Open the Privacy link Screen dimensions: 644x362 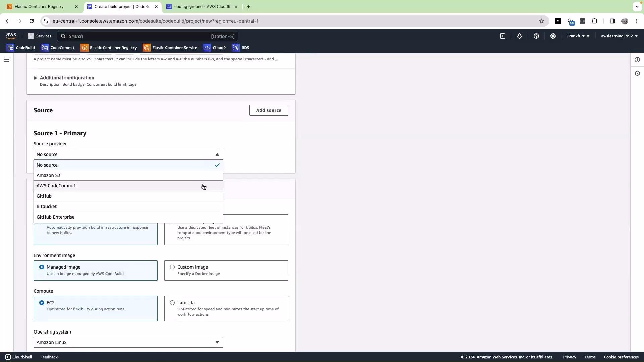click(x=570, y=357)
